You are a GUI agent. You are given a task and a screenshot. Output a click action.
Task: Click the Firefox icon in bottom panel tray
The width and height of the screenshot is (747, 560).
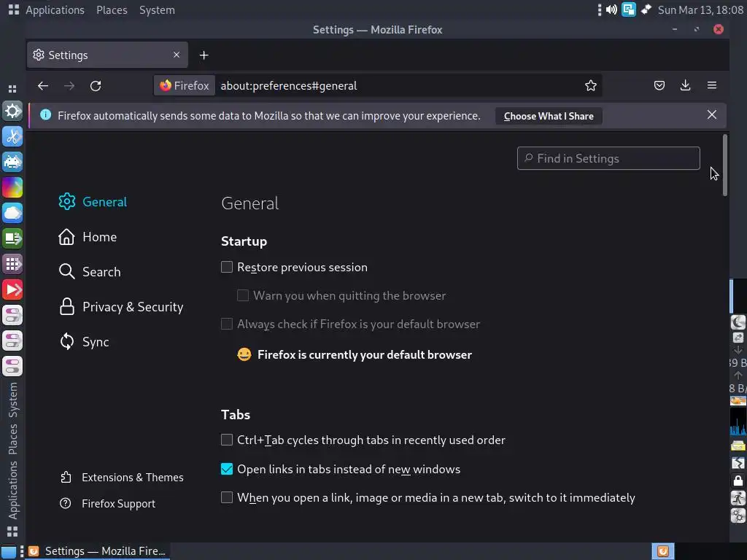663,551
